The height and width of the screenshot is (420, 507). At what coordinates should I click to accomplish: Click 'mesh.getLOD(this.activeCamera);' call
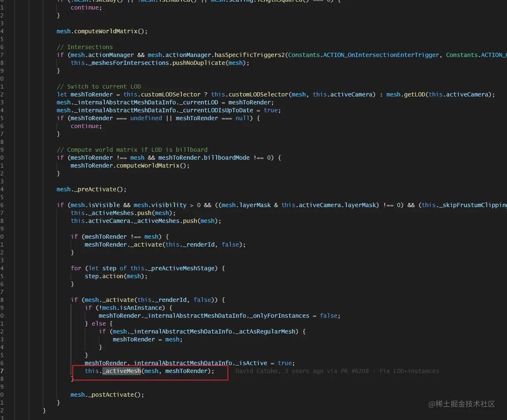click(x=440, y=94)
